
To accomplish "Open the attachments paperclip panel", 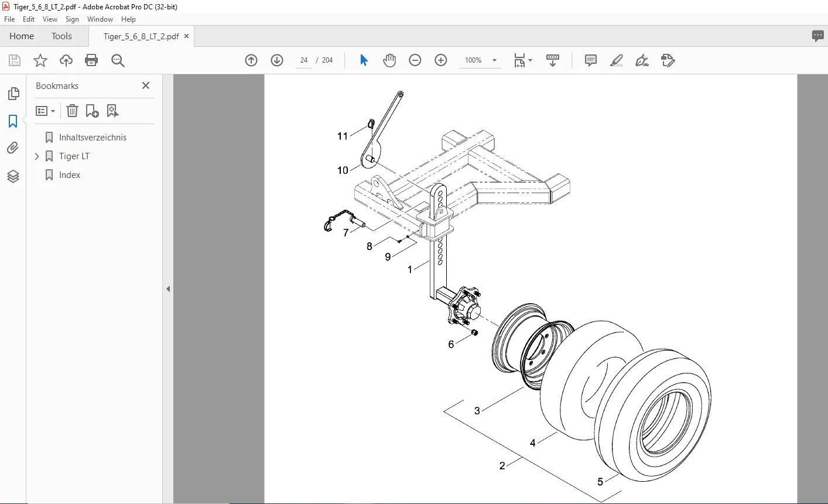I will tap(13, 148).
